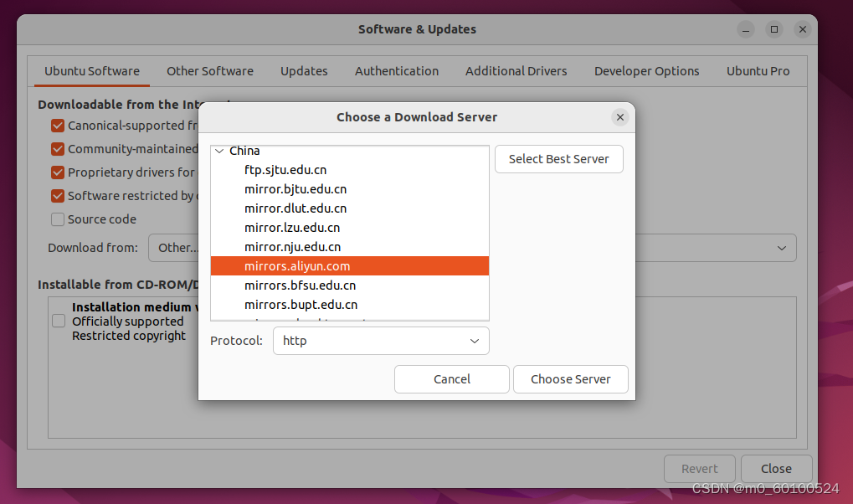
Task: Select mirrors.aliyun.com server
Action: (x=350, y=265)
